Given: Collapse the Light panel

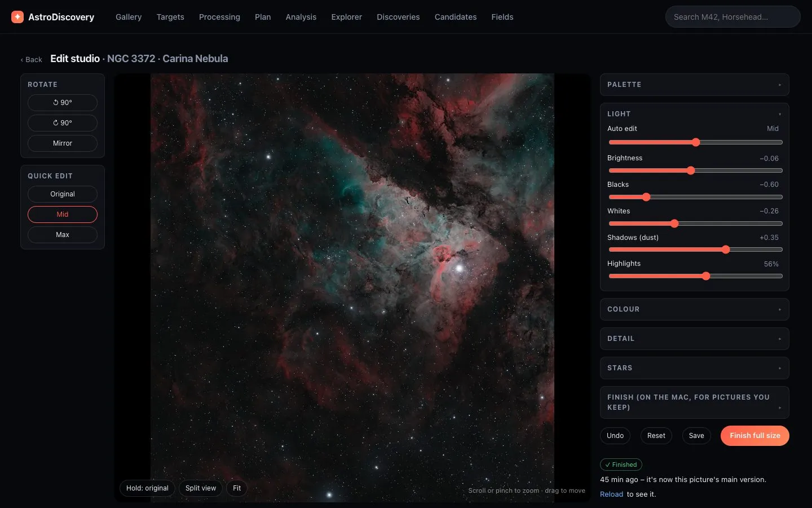Looking at the screenshot, I should click(694, 114).
